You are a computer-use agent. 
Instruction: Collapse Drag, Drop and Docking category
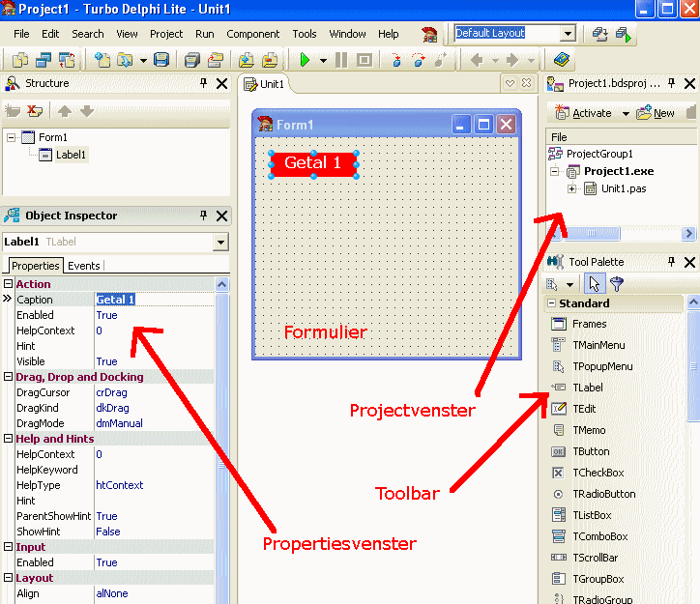(8, 377)
